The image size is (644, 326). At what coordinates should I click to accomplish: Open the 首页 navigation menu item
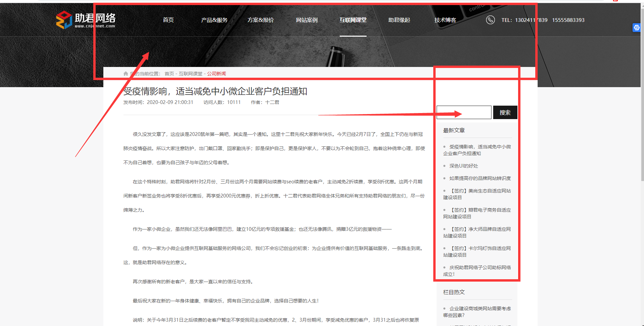168,20
